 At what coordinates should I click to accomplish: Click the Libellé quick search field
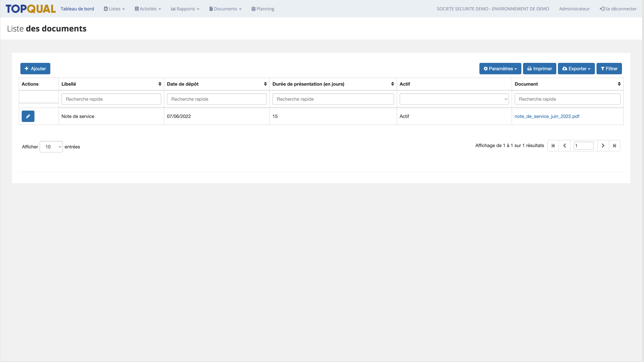pos(111,99)
